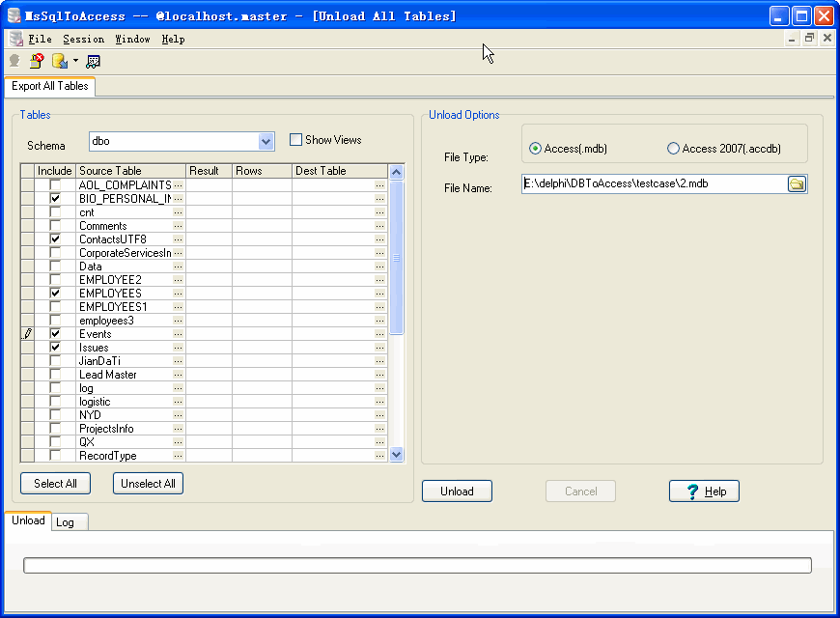The height and width of the screenshot is (618, 840).
Task: Click ellipsis button beside ProjectsInfo source table
Action: 179,429
